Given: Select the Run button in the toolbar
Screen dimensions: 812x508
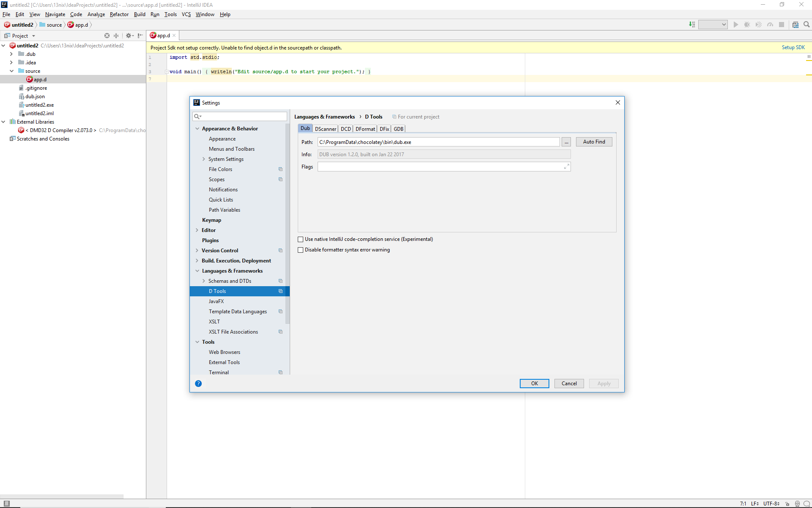Looking at the screenshot, I should point(736,25).
